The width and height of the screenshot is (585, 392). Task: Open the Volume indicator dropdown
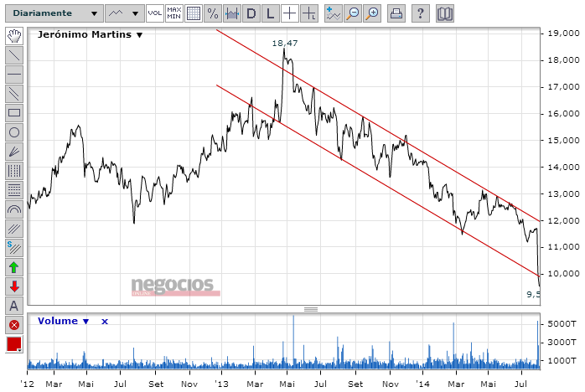pos(63,321)
